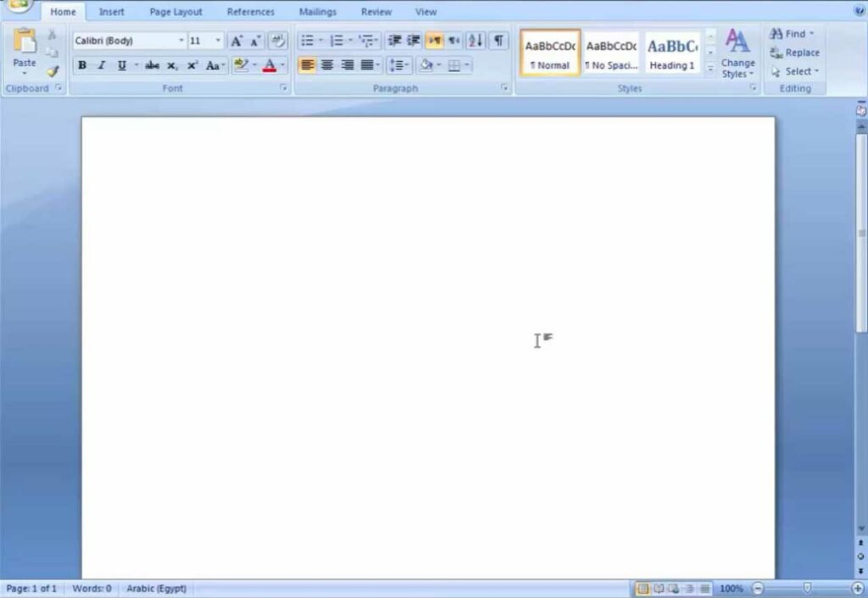Viewport: 868px width, 598px height.
Task: Click Decrease Indent icon
Action: (x=394, y=41)
